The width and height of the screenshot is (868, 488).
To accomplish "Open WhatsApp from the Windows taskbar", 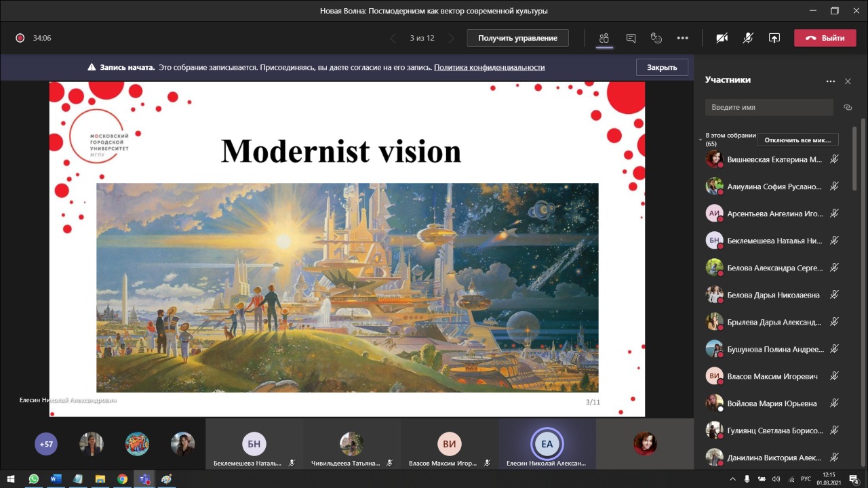I will pos(33,479).
